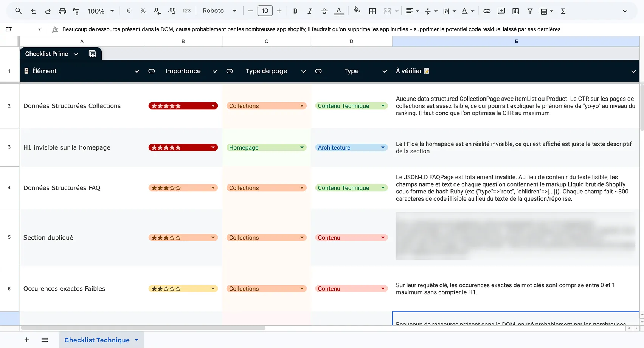Open the text color picker

[339, 11]
